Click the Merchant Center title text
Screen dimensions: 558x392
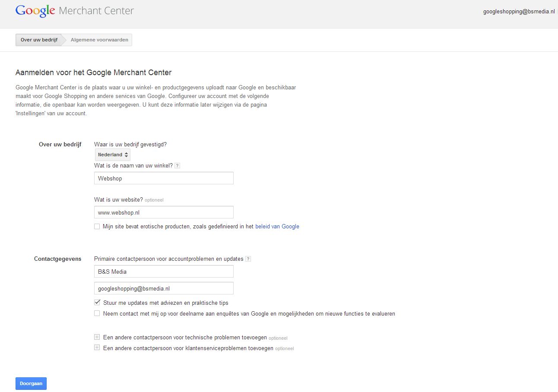coord(96,11)
